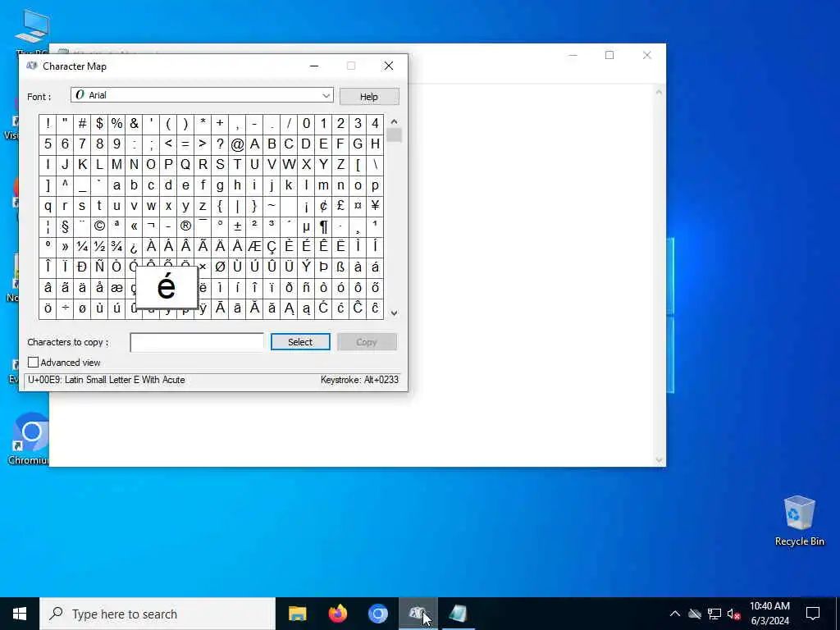The image size is (840, 630).
Task: Enable the Advanced view checkbox
Action: [x=33, y=362]
